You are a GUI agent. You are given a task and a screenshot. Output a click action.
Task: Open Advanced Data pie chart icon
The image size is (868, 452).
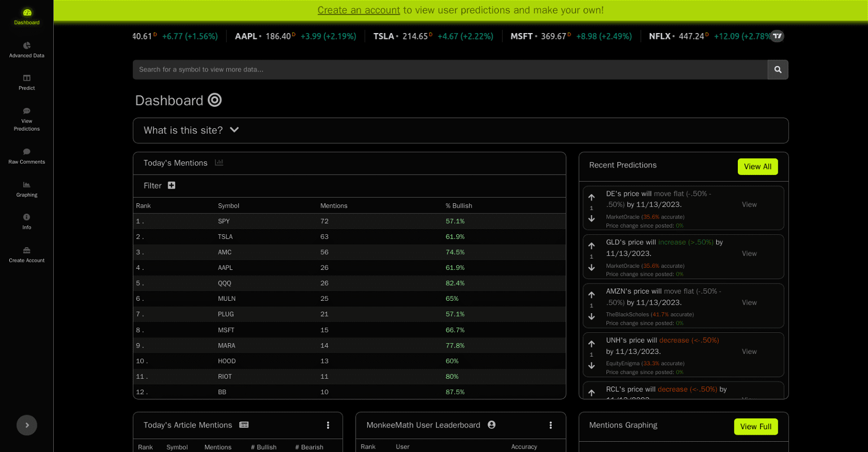point(27,46)
